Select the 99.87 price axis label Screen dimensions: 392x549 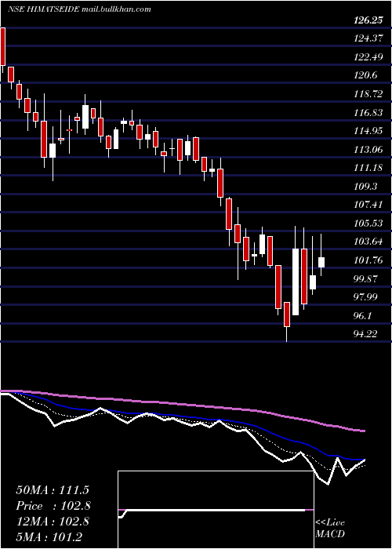coord(365,279)
